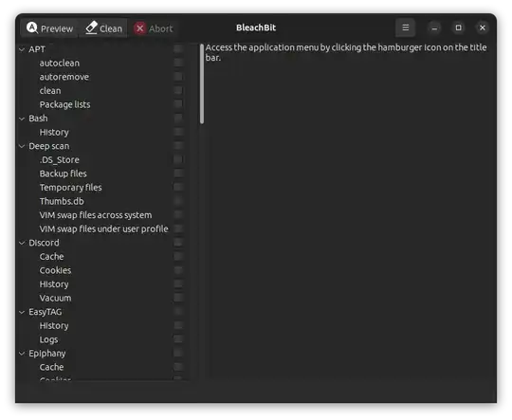Select the Thumbs.db entry
The height and width of the screenshot is (420, 512).
click(x=62, y=201)
